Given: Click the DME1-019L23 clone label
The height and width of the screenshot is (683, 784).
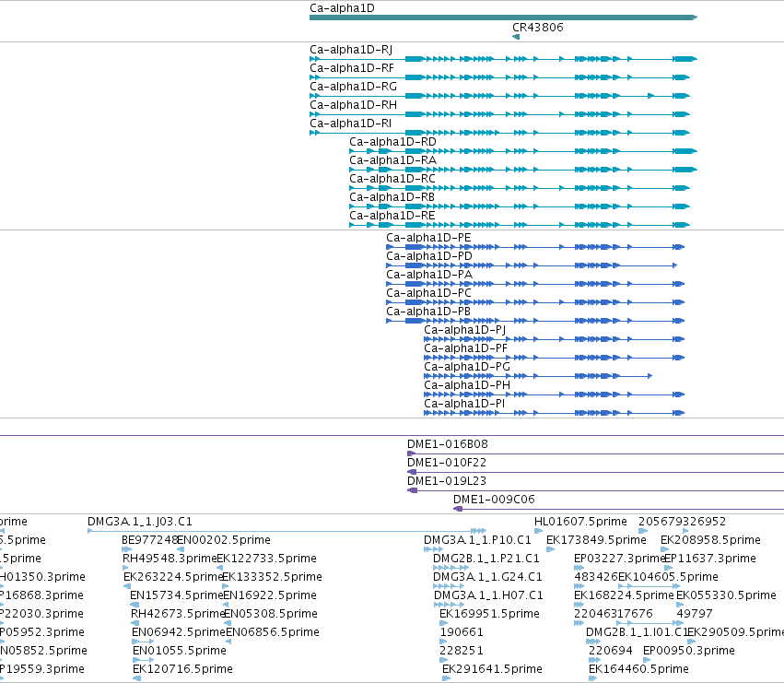Looking at the screenshot, I should (447, 481).
